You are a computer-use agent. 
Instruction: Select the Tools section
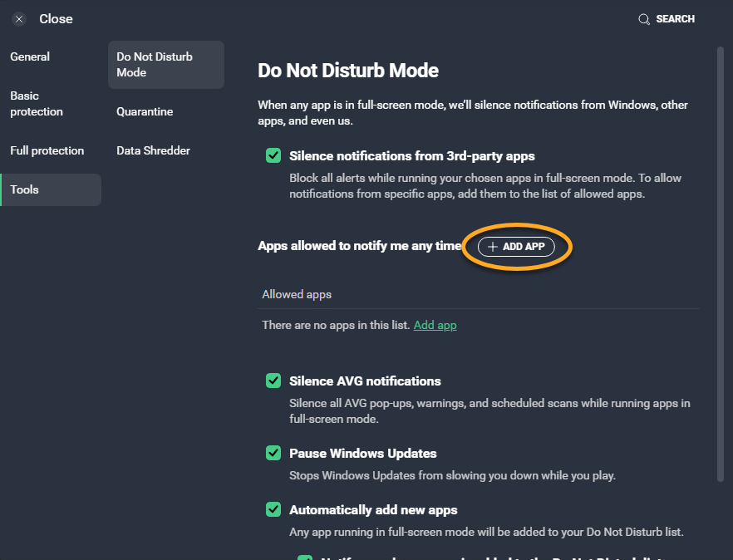coord(25,189)
